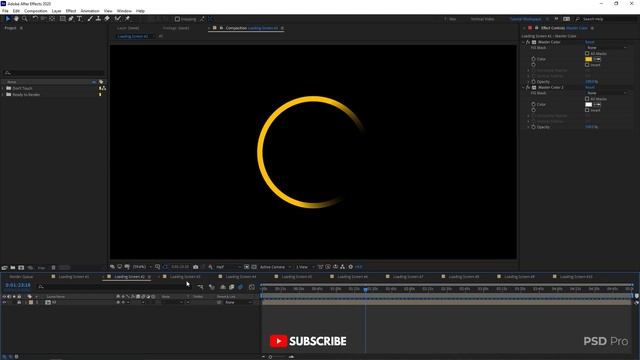The image size is (640, 360).
Task: Select the Brush tool
Action: coord(90,19)
